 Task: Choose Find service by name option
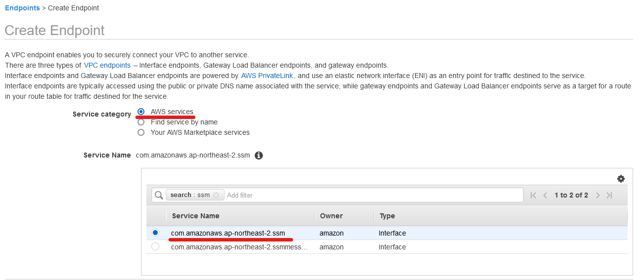point(141,122)
